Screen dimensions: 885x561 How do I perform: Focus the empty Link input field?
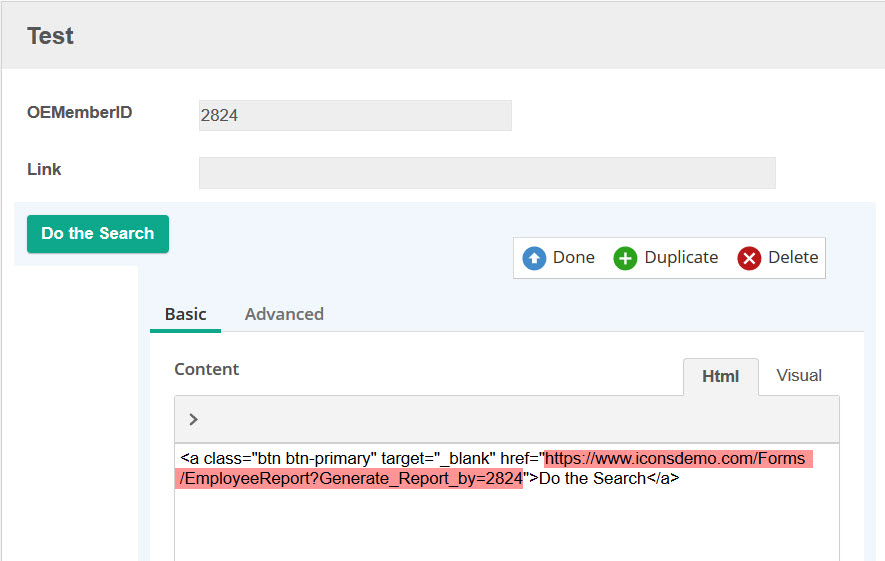tap(487, 172)
